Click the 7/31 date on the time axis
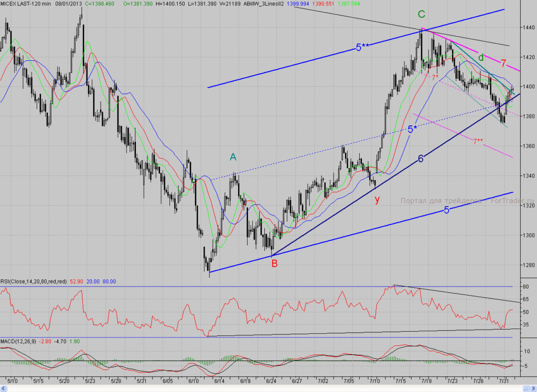Image resolution: width=537 pixels, height=392 pixels. (x=503, y=380)
